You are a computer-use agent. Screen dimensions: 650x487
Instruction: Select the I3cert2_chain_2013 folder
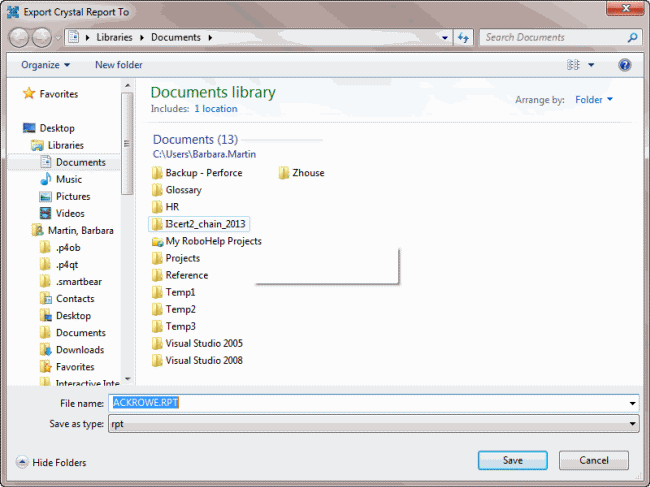click(x=199, y=224)
